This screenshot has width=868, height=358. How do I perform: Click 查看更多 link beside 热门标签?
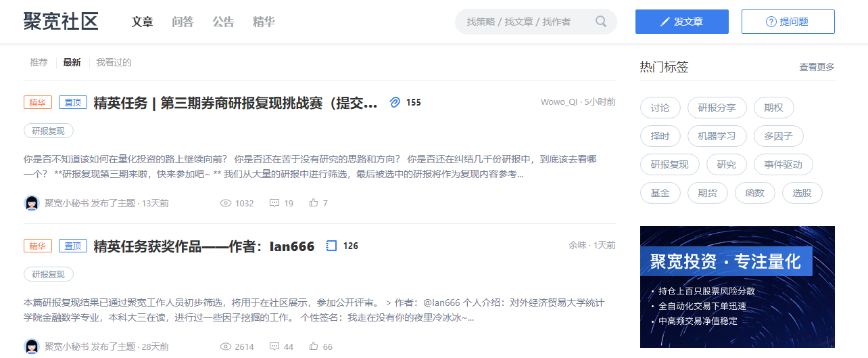click(x=817, y=67)
